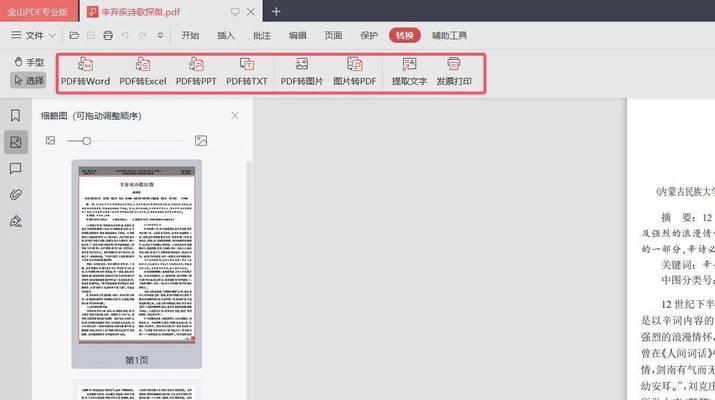Open the bookmark sidebar panel
The width and height of the screenshot is (715, 400).
(x=16, y=115)
